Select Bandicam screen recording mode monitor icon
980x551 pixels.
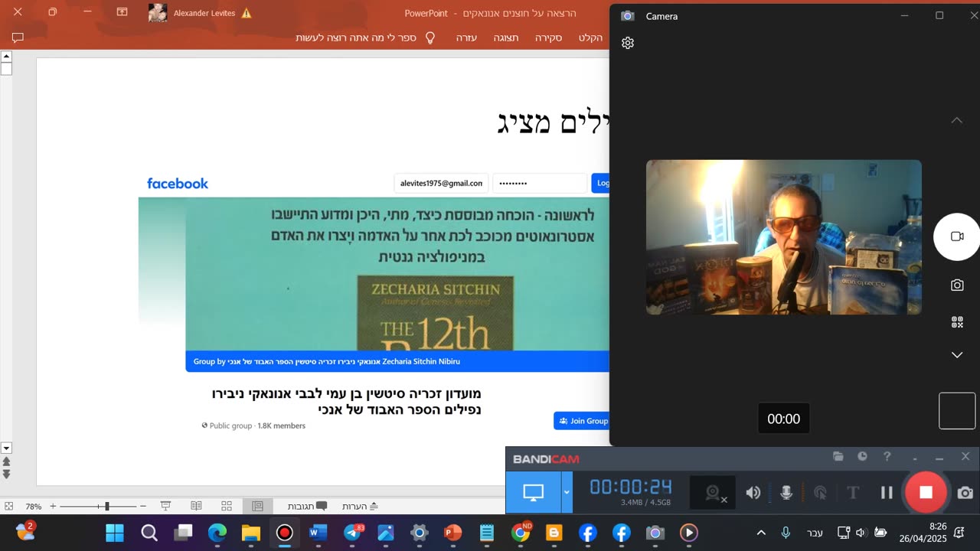(x=533, y=492)
